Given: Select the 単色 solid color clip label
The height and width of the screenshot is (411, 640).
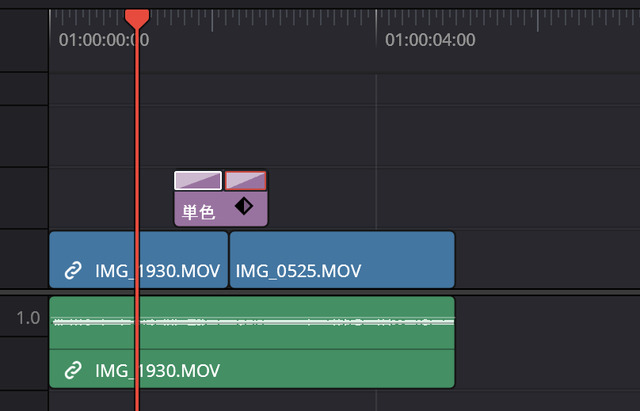Looking at the screenshot, I should click(x=198, y=212).
